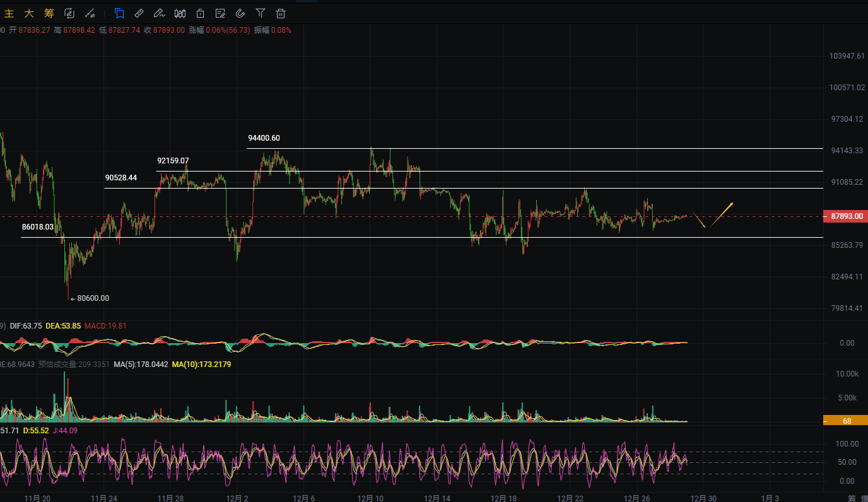Choose the pen drawing tool
Screen dimensions: 868x502
[x=159, y=13]
